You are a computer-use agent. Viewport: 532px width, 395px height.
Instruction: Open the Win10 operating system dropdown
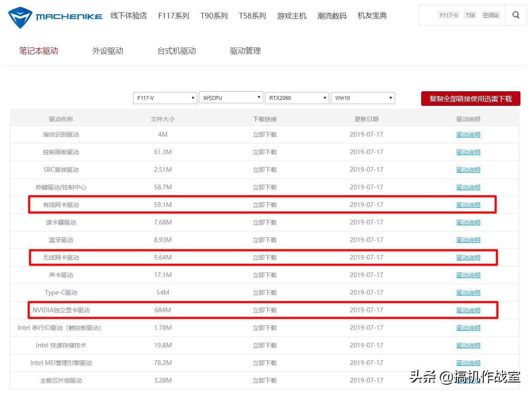[363, 98]
